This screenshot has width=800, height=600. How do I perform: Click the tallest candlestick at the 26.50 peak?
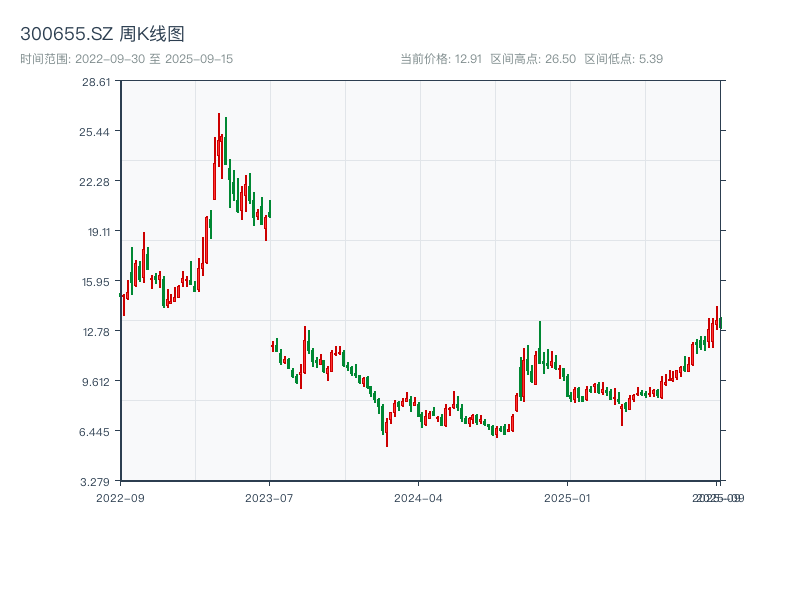pos(219,139)
